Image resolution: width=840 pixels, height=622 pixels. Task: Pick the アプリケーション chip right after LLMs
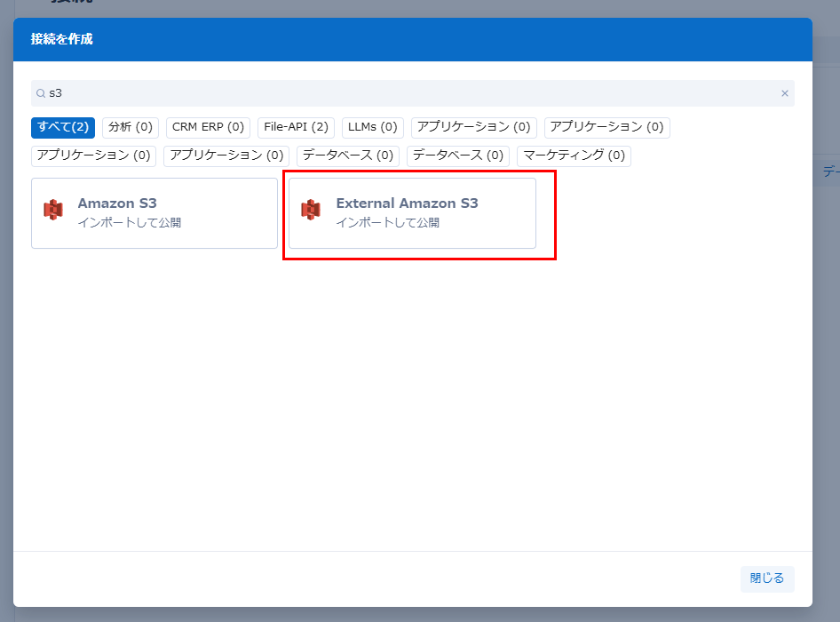pyautogui.click(x=473, y=127)
